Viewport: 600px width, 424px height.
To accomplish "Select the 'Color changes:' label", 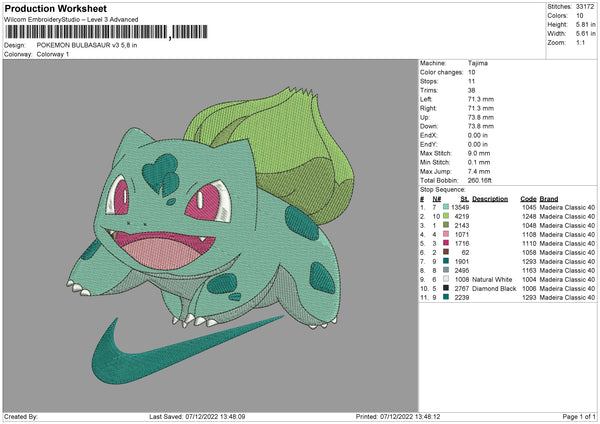I will click(x=441, y=72).
